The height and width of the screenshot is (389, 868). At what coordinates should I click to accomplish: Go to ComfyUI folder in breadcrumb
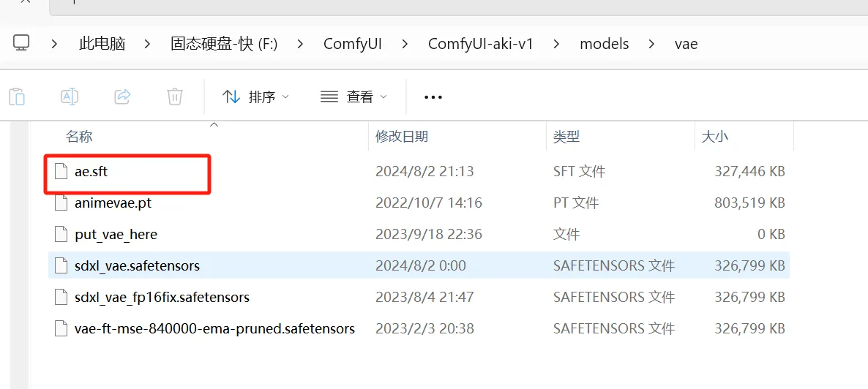(x=353, y=44)
